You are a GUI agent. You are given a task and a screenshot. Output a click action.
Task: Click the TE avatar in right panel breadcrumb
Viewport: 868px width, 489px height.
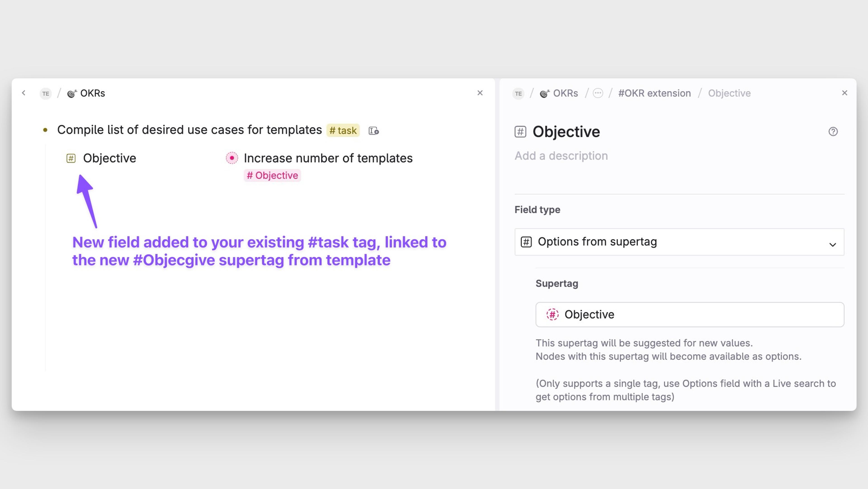pos(518,93)
